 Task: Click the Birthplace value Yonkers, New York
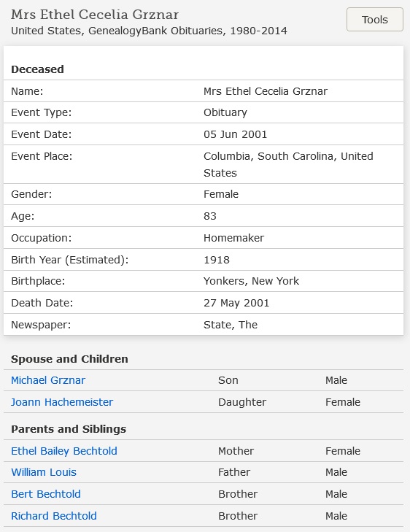pos(251,281)
